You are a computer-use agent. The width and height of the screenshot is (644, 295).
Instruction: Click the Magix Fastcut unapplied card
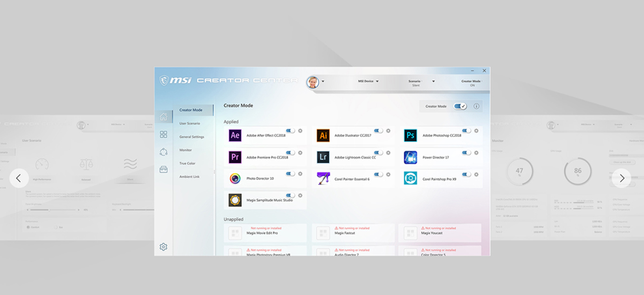coord(353,233)
